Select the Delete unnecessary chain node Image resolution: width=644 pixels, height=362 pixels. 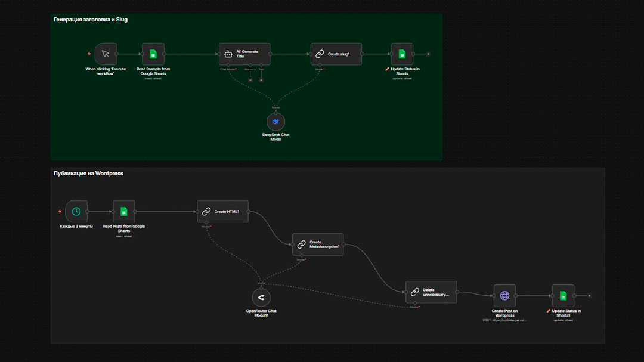pyautogui.click(x=431, y=292)
